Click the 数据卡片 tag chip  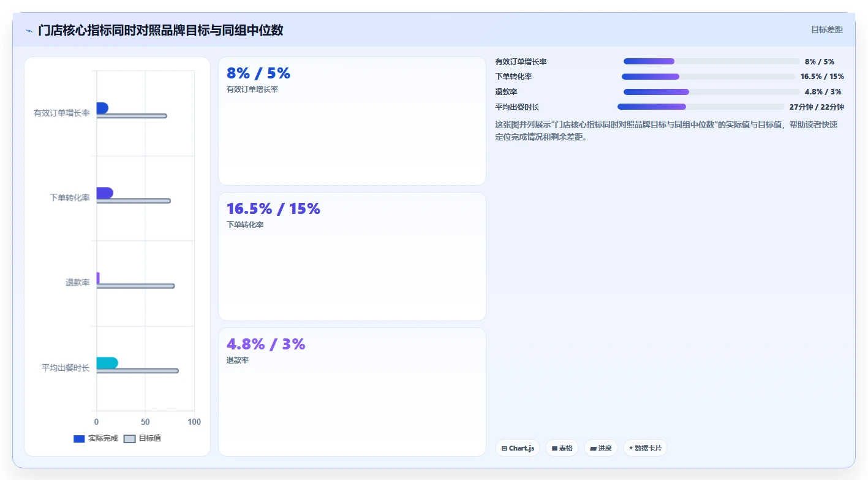coord(645,448)
